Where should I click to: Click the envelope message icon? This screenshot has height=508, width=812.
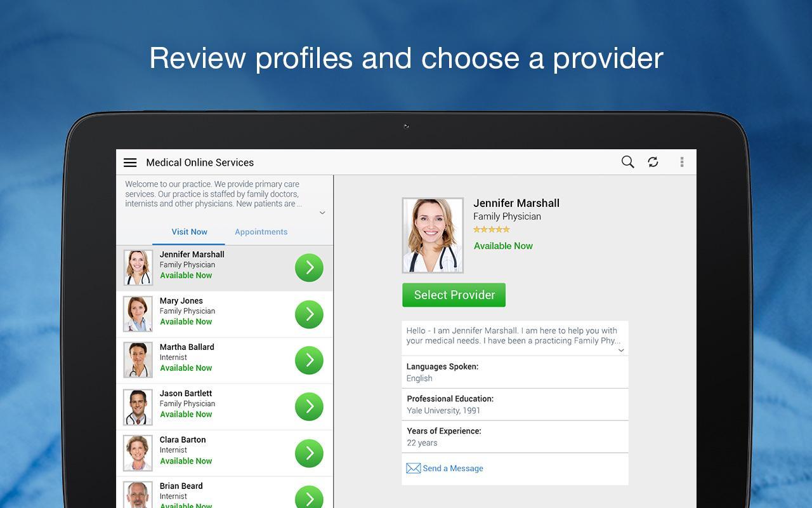(x=413, y=468)
